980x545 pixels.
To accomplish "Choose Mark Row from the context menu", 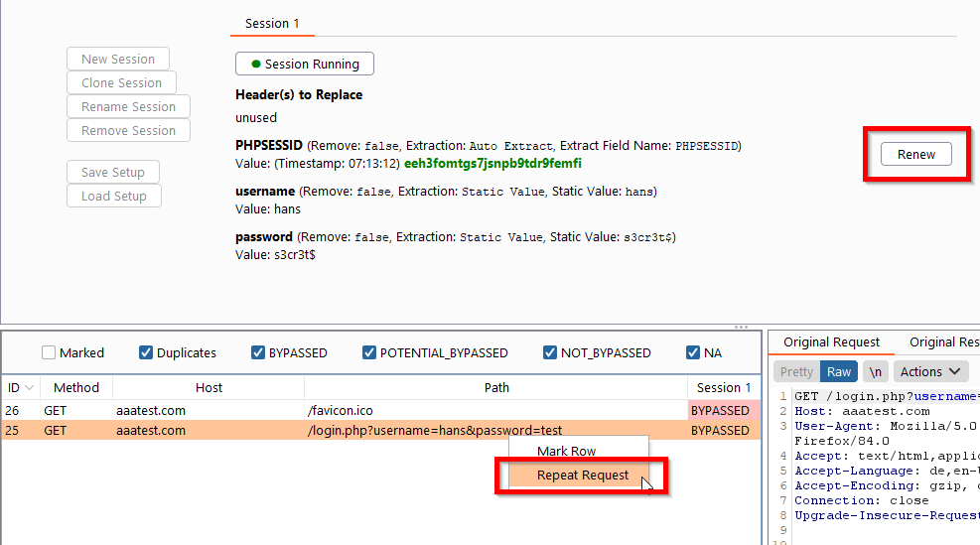I will [579, 451].
